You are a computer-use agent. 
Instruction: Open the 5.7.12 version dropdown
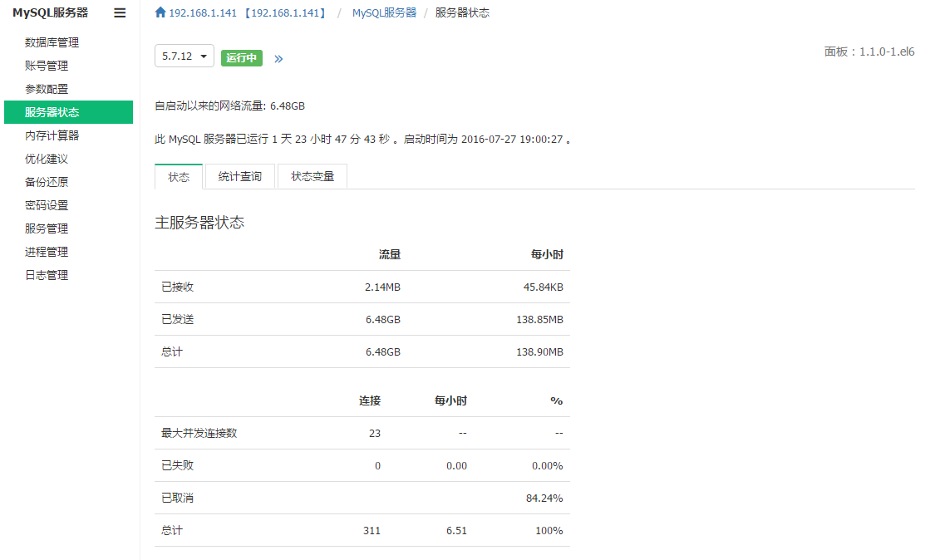click(184, 56)
